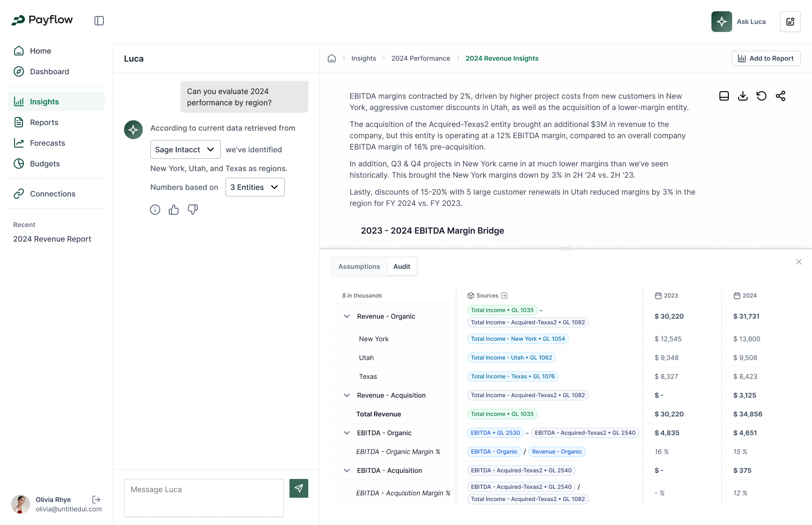Switch to the Assumptions tab
The image size is (812, 525).
(x=359, y=266)
